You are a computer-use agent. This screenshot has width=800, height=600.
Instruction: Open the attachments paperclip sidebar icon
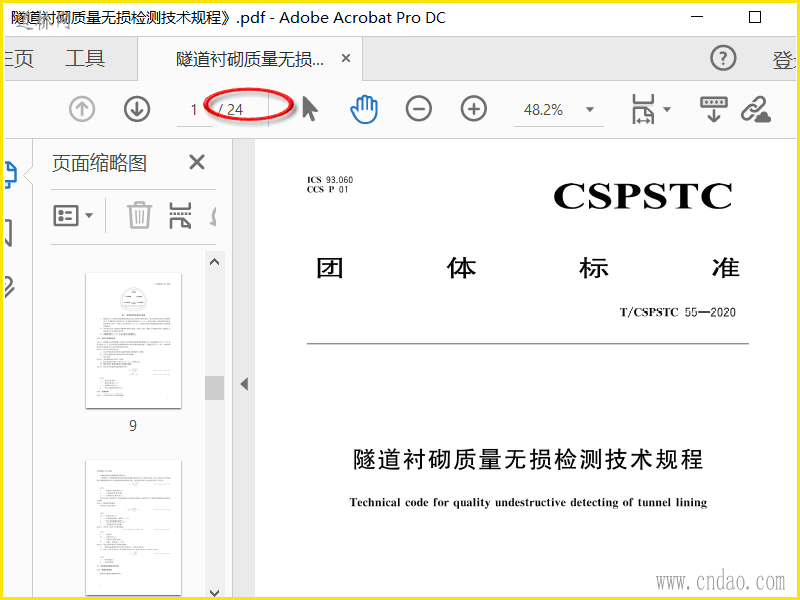[x=9, y=287]
